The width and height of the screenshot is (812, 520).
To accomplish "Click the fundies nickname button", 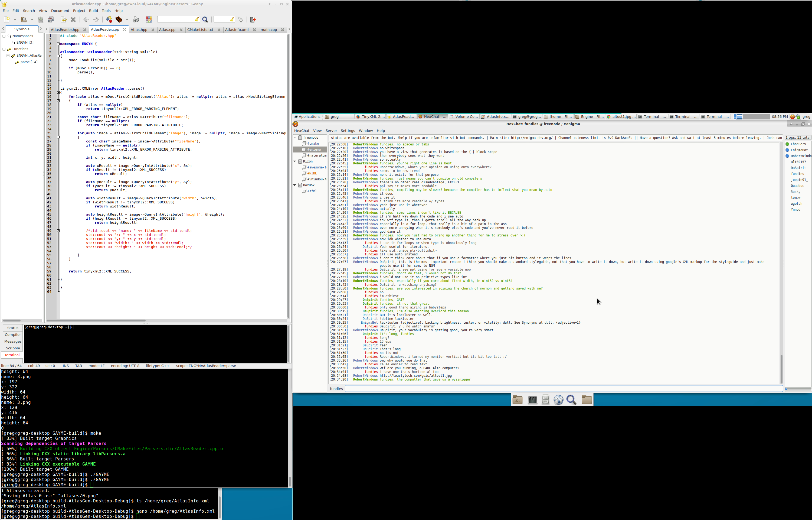I will tap(336, 389).
